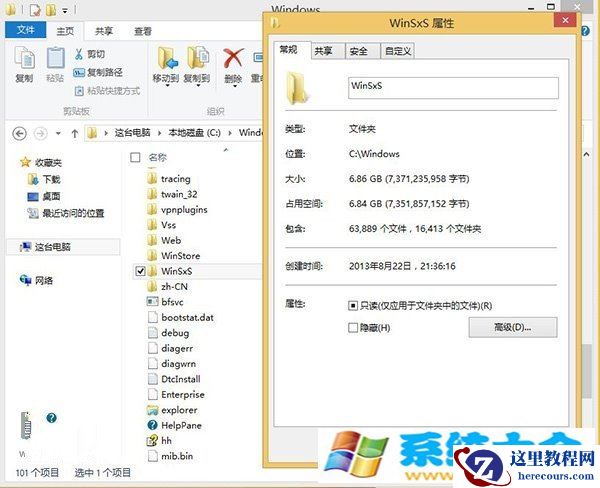Click the Name (名称) column header
Screen dimensions: 600x488
tap(158, 157)
